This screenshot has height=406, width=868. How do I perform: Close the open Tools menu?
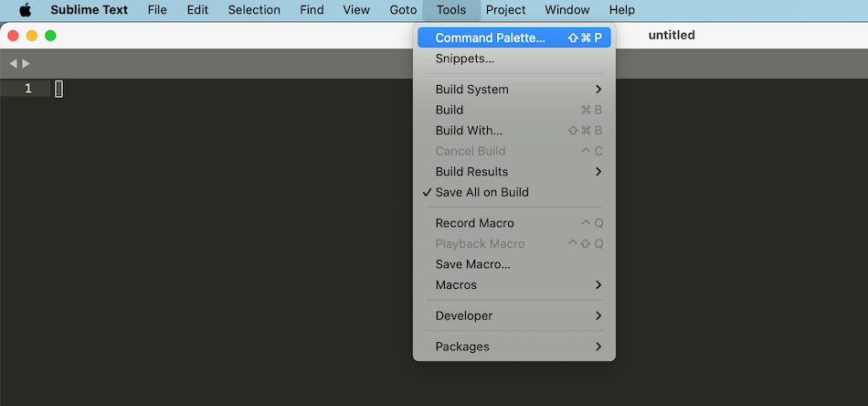pos(451,10)
